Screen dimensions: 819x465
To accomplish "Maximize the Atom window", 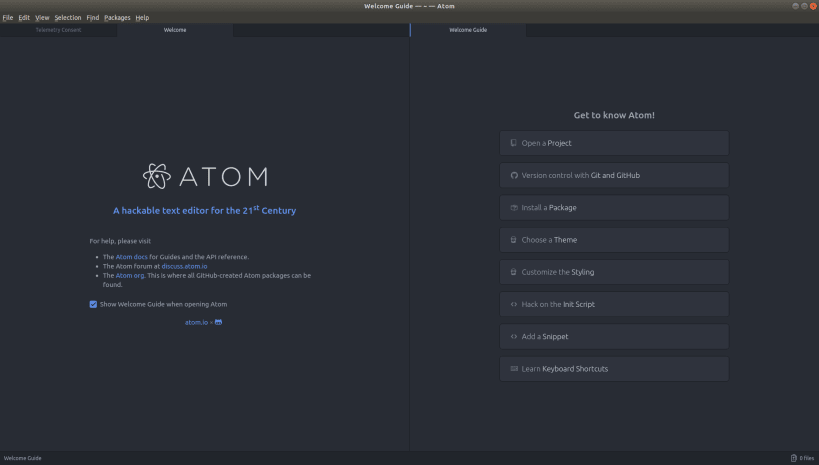I will pos(804,6).
